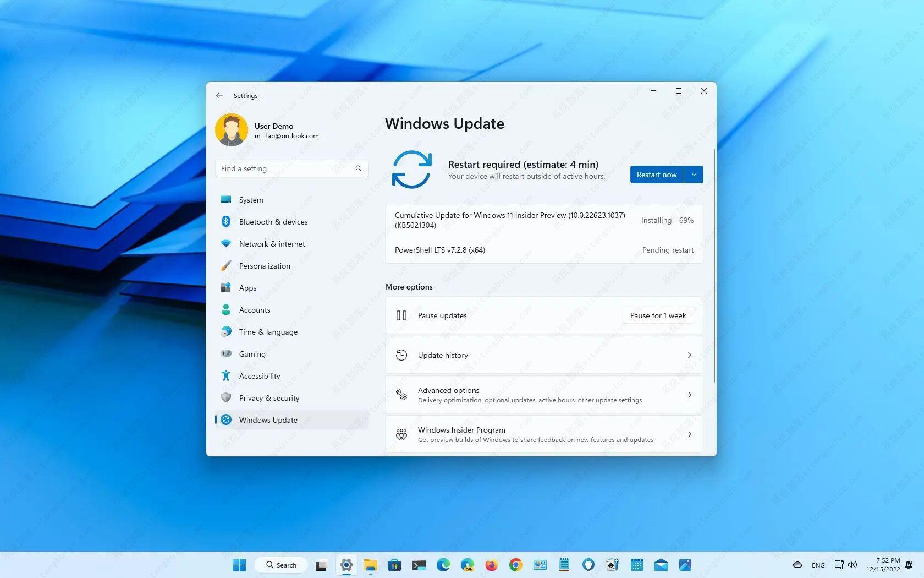Image resolution: width=924 pixels, height=578 pixels.
Task: Click the vertical scrollbar in Windows Update
Action: click(x=714, y=264)
